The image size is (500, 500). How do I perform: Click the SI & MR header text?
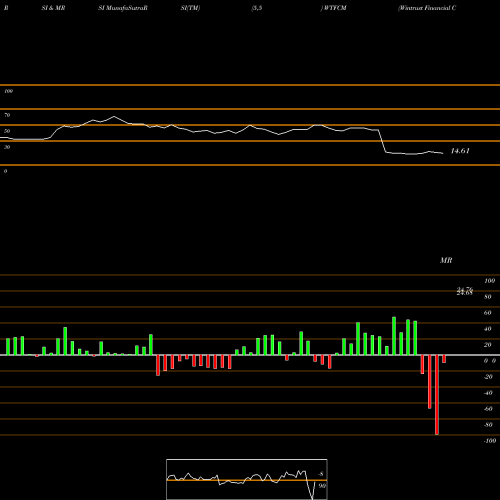coord(53,8)
